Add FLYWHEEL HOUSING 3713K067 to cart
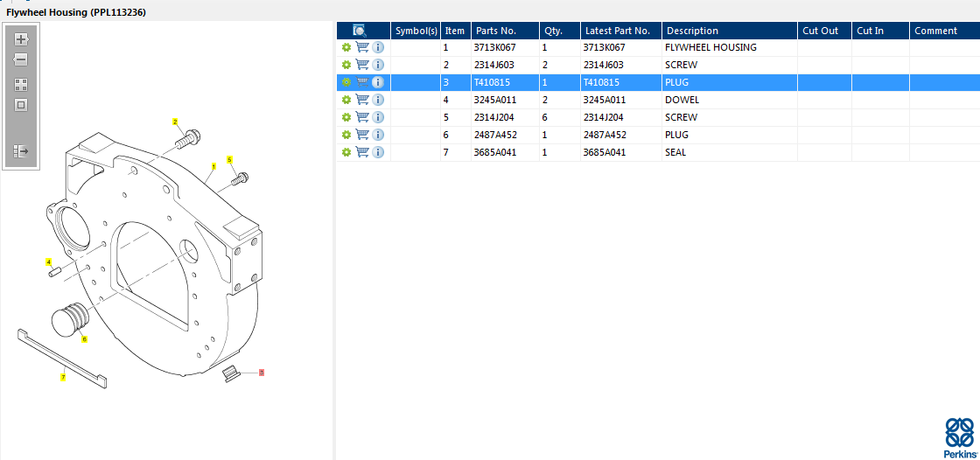This screenshot has width=980, height=460. click(362, 47)
